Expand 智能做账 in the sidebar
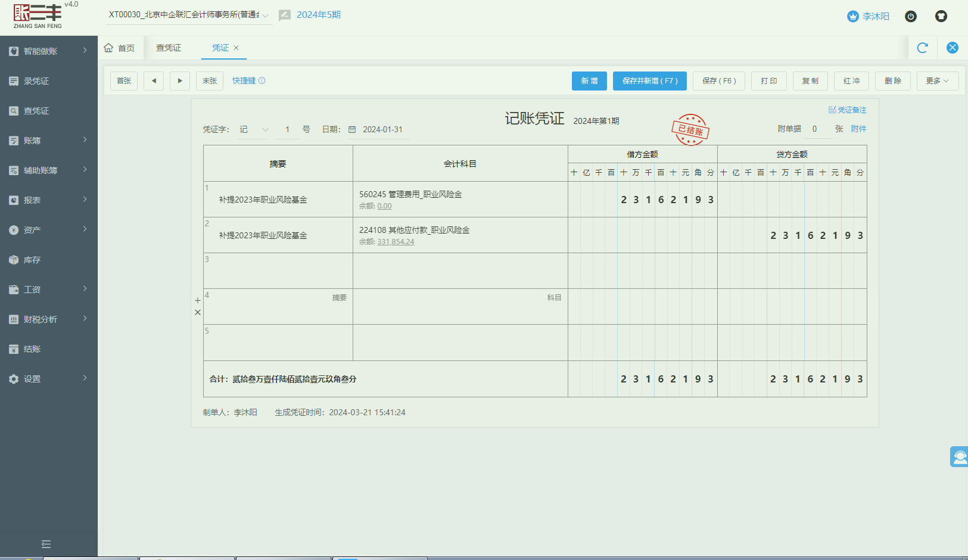Screen dimensions: 968x560 coord(49,51)
